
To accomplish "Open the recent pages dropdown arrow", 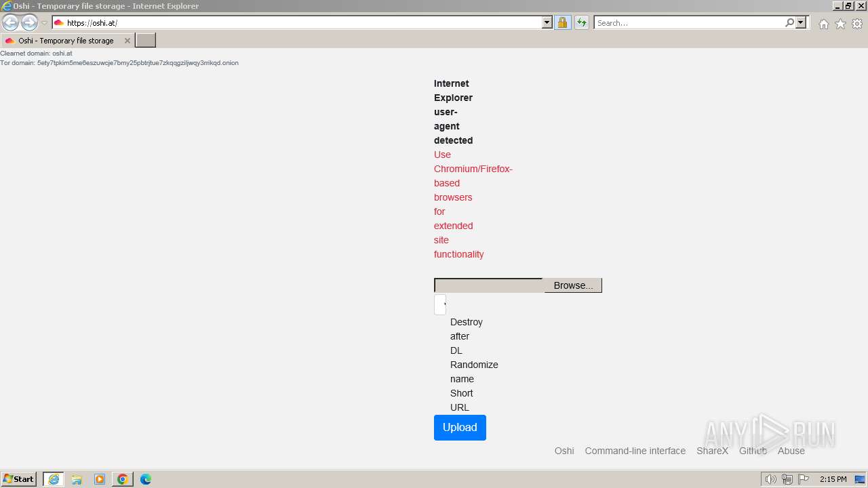I will (x=44, y=23).
